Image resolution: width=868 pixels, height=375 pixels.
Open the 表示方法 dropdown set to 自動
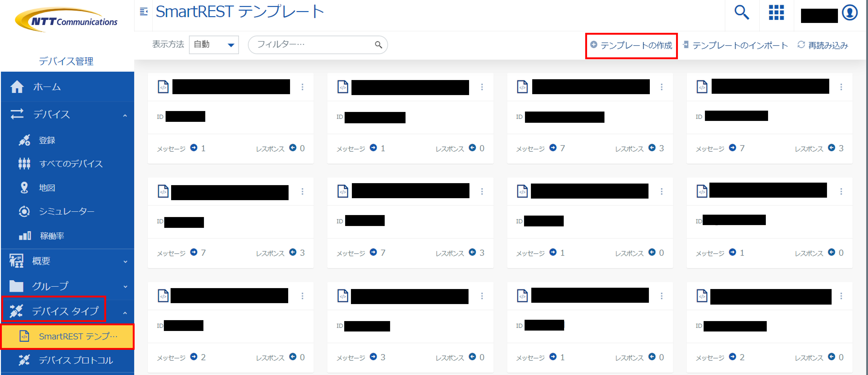coord(213,44)
